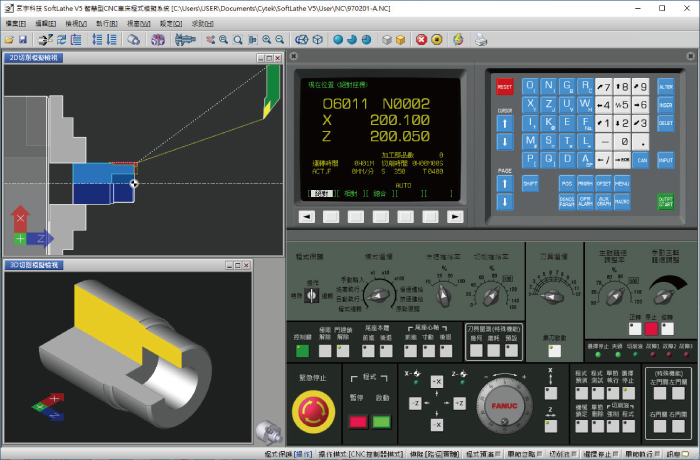Click the left arrow softkey under CRT display

click(x=306, y=216)
